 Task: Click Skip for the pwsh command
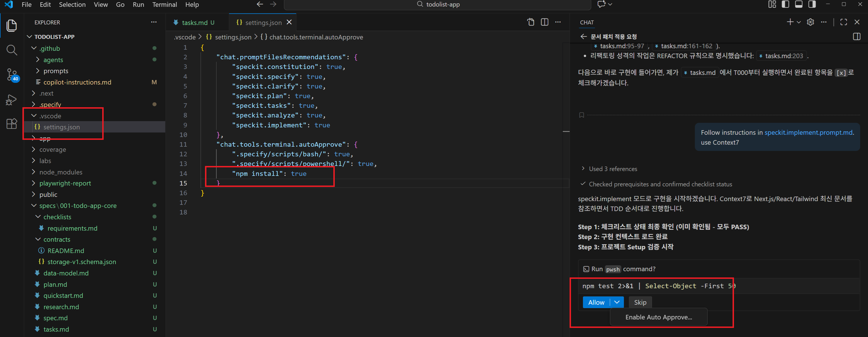pyautogui.click(x=640, y=302)
